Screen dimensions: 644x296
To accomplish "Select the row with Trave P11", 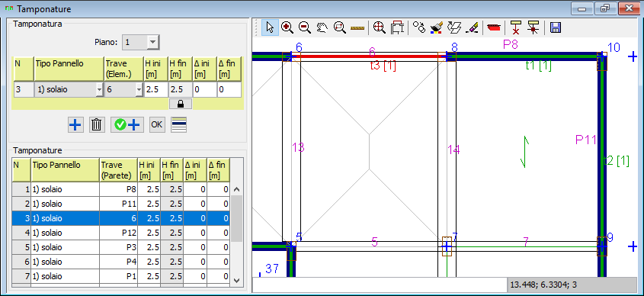I will [x=120, y=204].
